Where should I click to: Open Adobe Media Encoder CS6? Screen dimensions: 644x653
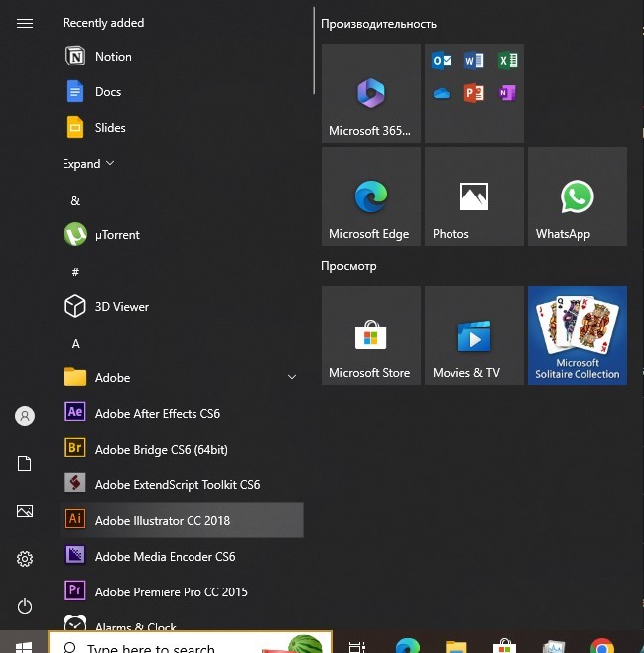(x=182, y=557)
